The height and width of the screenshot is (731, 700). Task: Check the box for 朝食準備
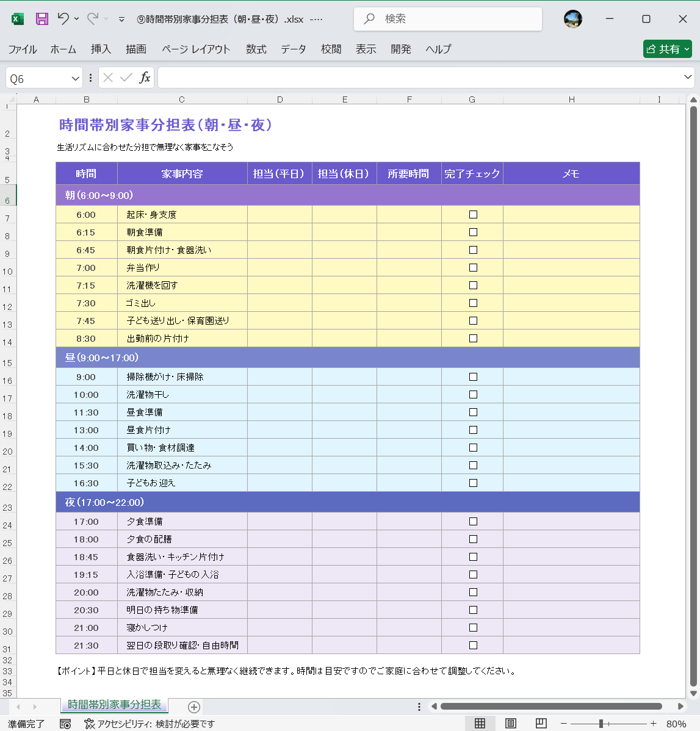(473, 232)
